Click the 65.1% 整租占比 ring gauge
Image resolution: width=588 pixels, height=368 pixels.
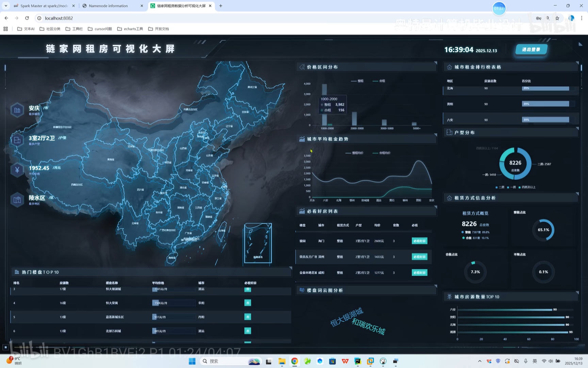(x=543, y=230)
